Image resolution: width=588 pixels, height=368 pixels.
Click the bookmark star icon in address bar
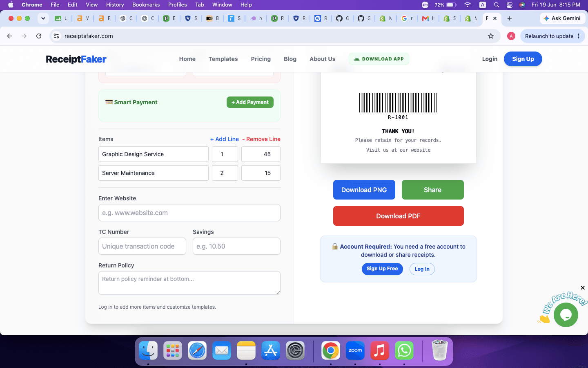tap(491, 36)
